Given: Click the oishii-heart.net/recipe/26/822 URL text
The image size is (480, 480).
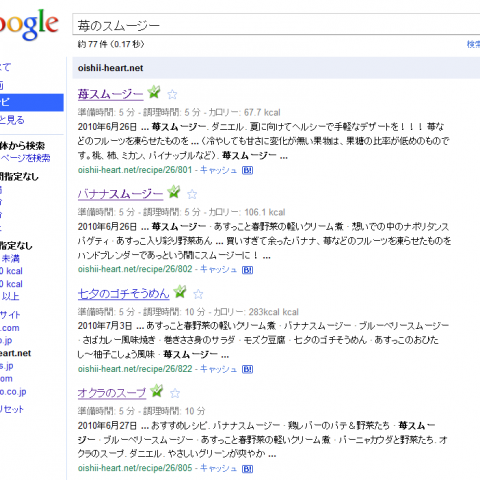Looking at the screenshot, I should click(x=135, y=369).
